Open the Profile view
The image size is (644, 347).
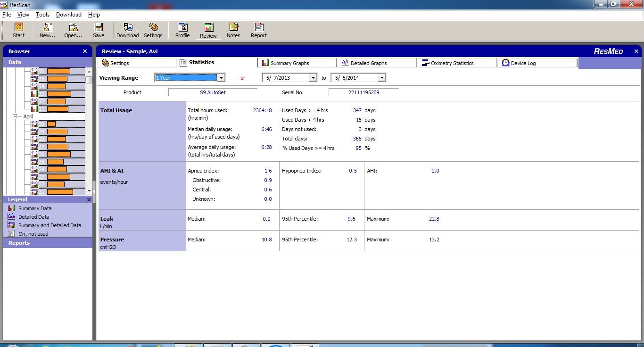(x=182, y=30)
